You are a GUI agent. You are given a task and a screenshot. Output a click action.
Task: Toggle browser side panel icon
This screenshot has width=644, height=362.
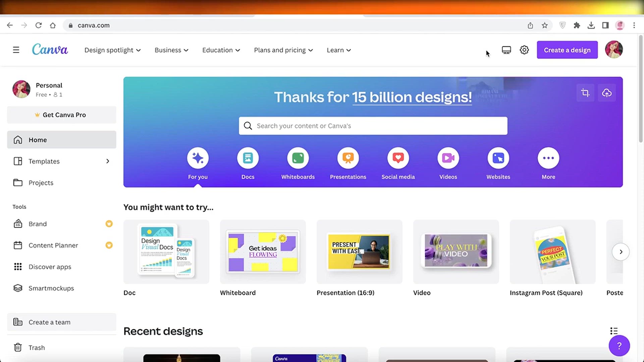coord(605,25)
